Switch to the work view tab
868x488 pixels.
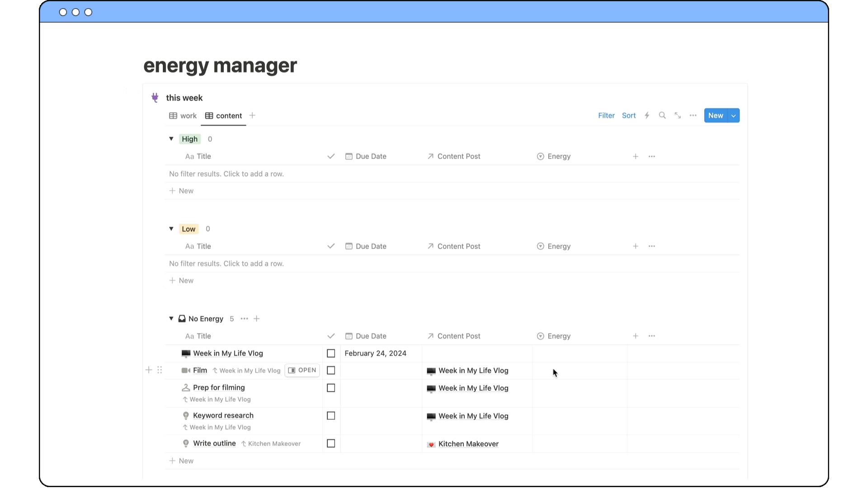pos(183,116)
